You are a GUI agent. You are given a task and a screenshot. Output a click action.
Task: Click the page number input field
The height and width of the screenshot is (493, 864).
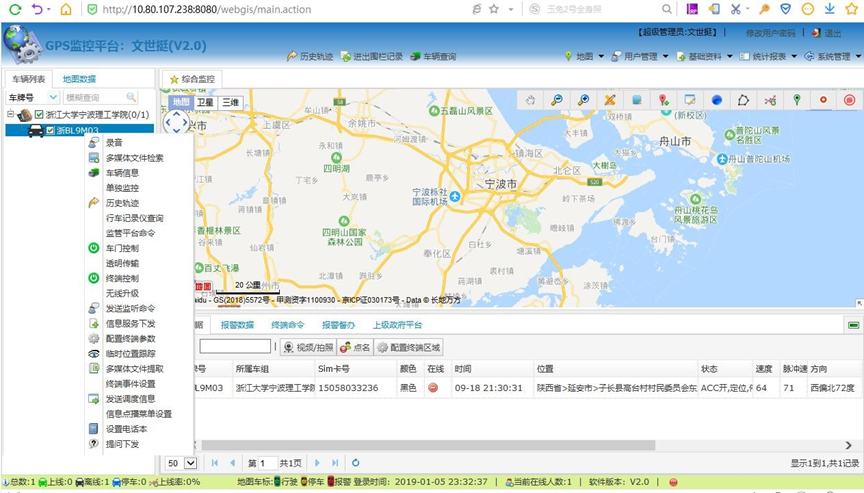[261, 463]
